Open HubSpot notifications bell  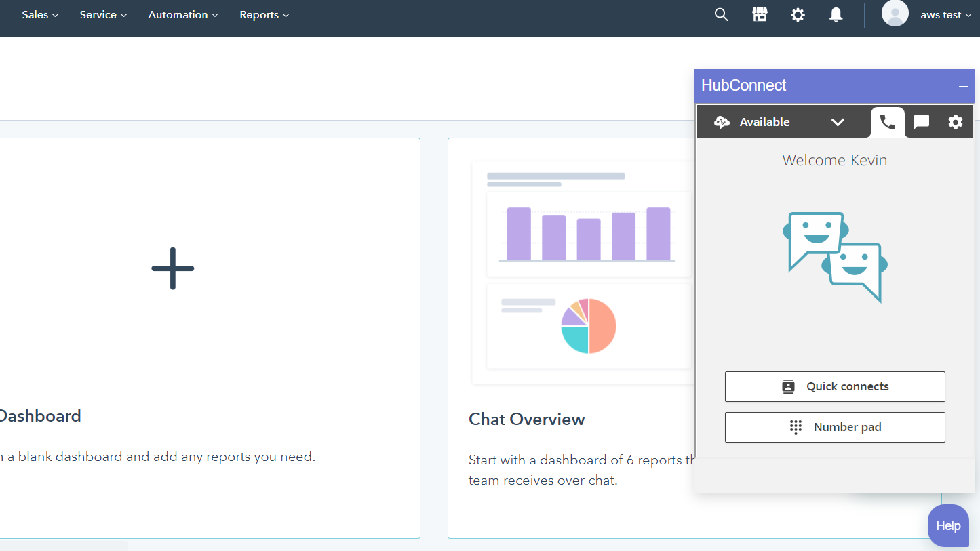click(836, 14)
